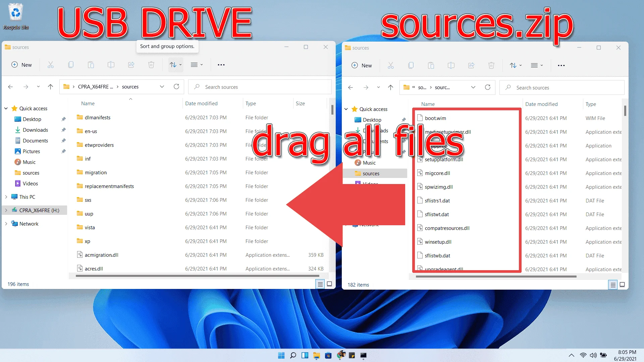Switch right Explorer window to details view
The image size is (644, 362).
click(613, 285)
